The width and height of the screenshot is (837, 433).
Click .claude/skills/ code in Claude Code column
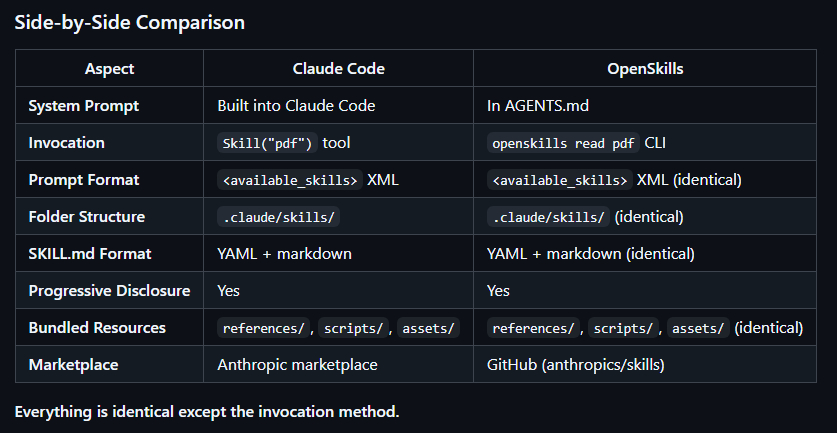279,217
